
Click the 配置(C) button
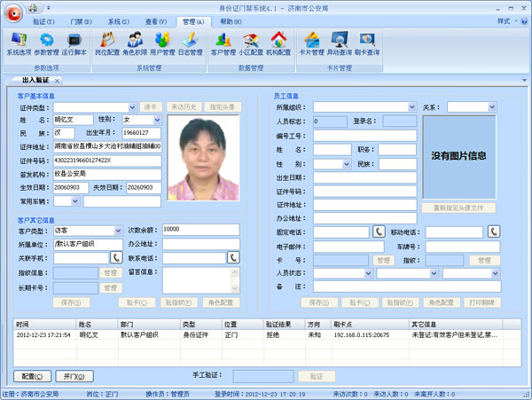pos(32,376)
